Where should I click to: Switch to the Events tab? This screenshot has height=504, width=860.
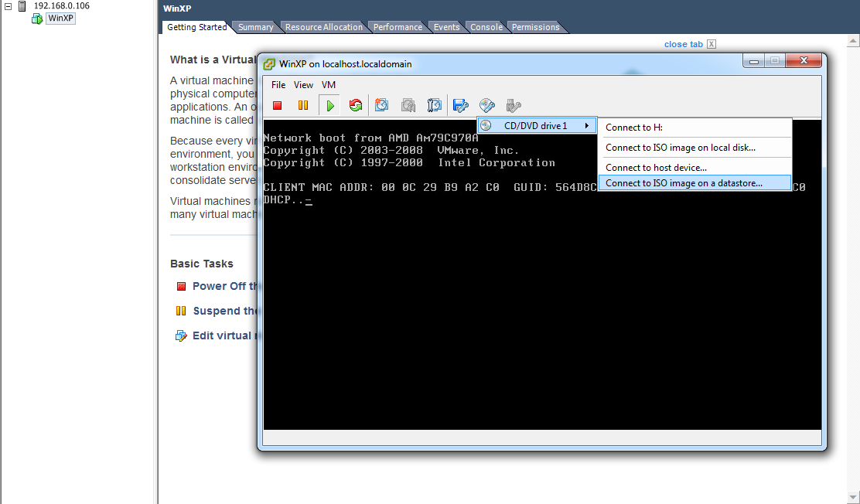446,27
